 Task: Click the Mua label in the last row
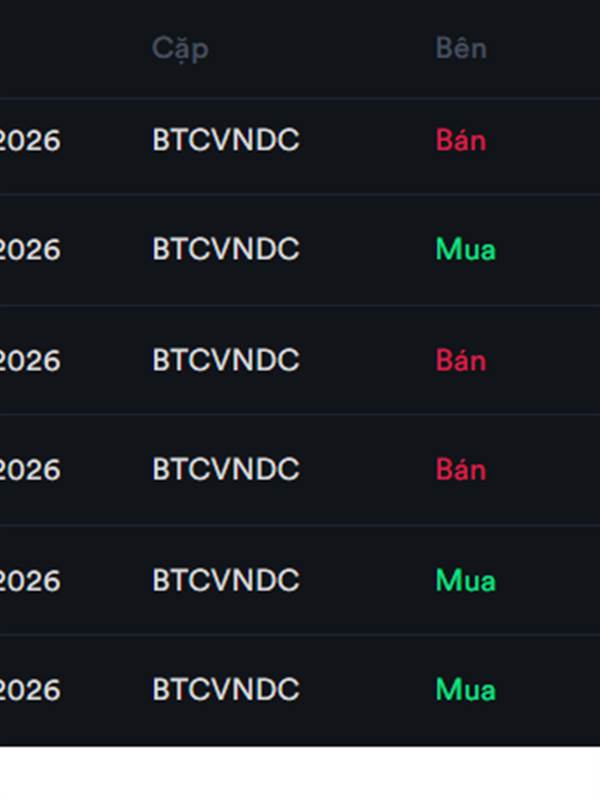(x=465, y=690)
